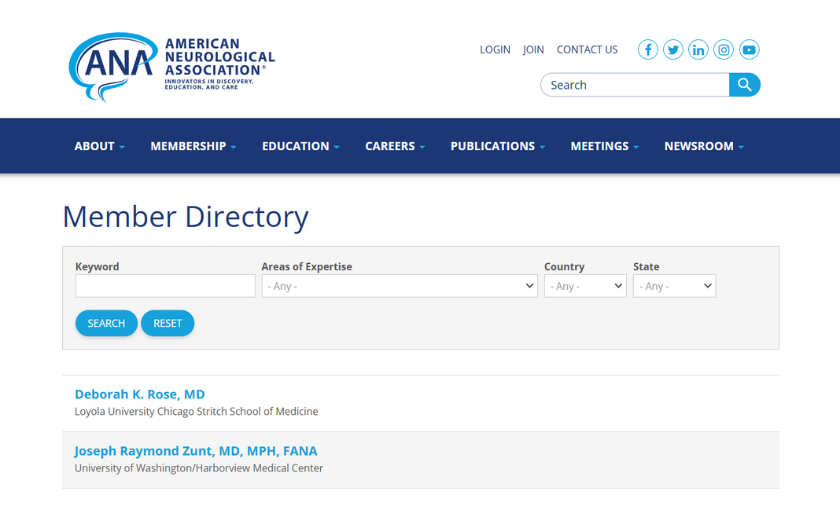
Task: Open the ANA Instagram icon
Action: click(723, 50)
